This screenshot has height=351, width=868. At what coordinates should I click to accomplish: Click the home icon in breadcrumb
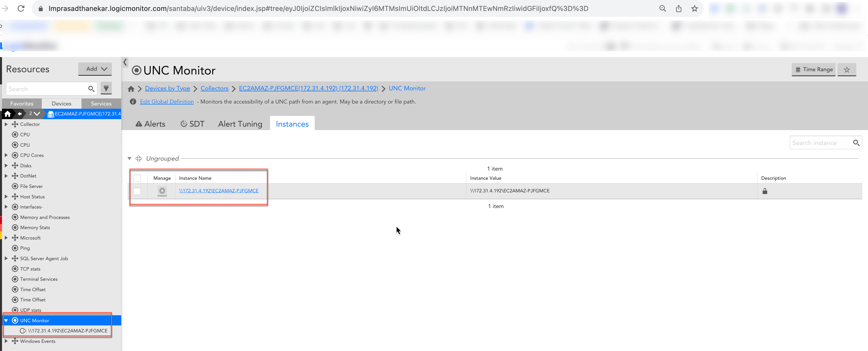click(131, 89)
